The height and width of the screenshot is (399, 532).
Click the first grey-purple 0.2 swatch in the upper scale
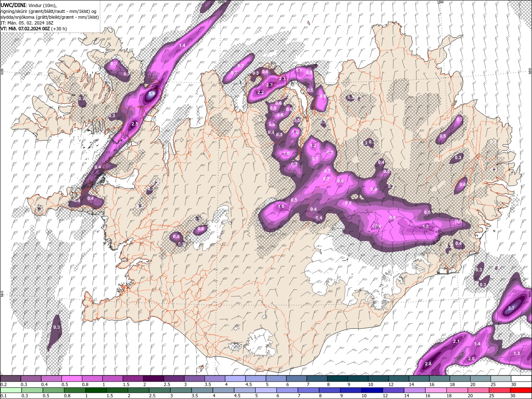click(x=10, y=379)
